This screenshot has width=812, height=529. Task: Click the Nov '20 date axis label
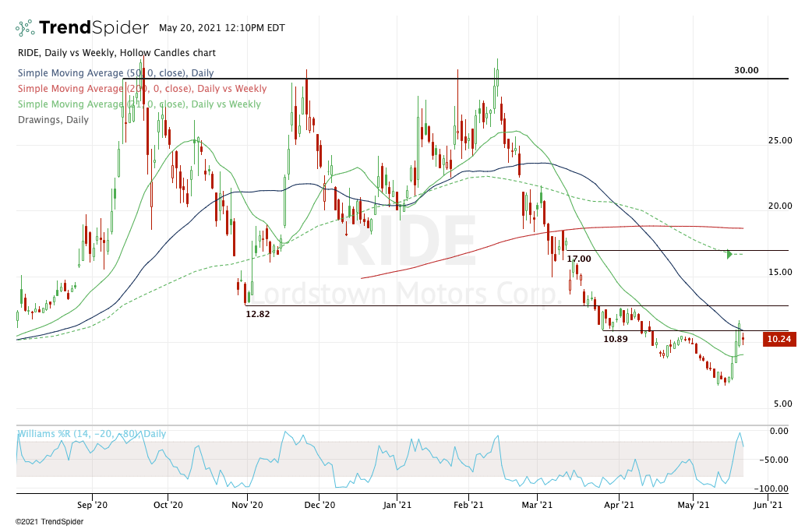coord(248,505)
